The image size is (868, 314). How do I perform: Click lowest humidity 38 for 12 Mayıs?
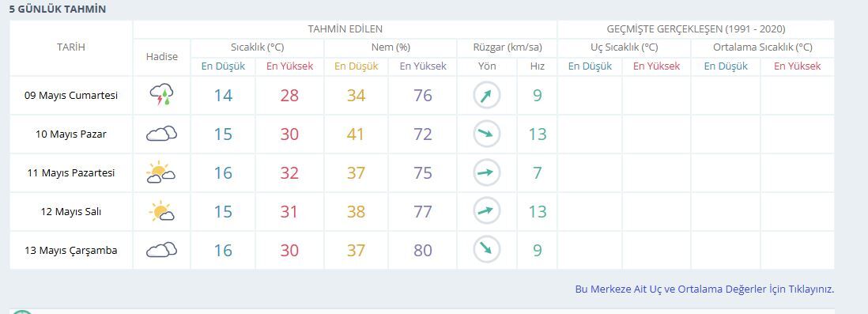(x=356, y=211)
